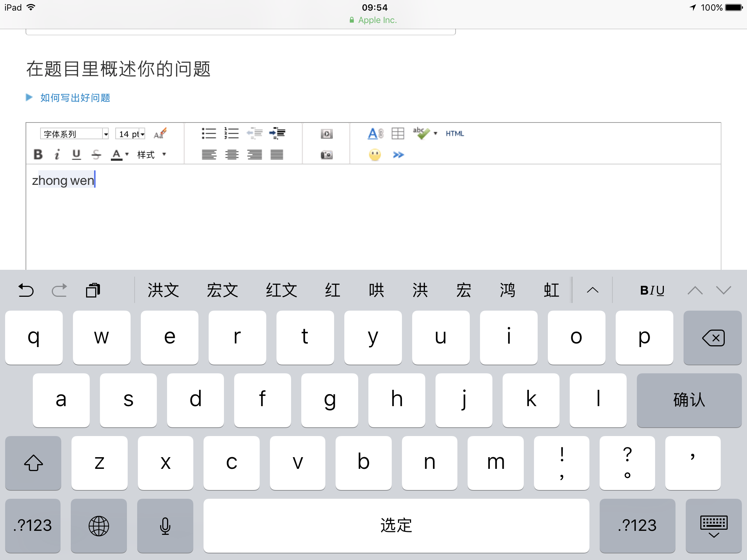Switch editor to HTML view
This screenshot has height=560, width=747.
click(454, 133)
